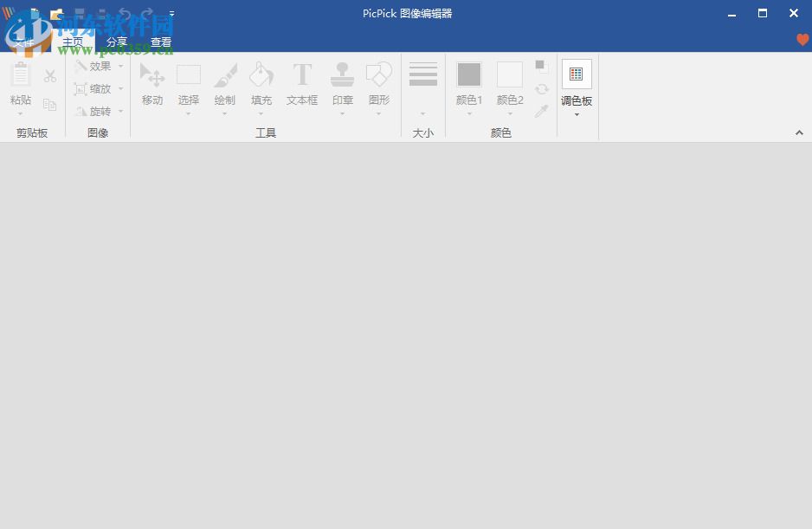Click the Color 1 swatch
This screenshot has height=529, width=812.
point(468,75)
